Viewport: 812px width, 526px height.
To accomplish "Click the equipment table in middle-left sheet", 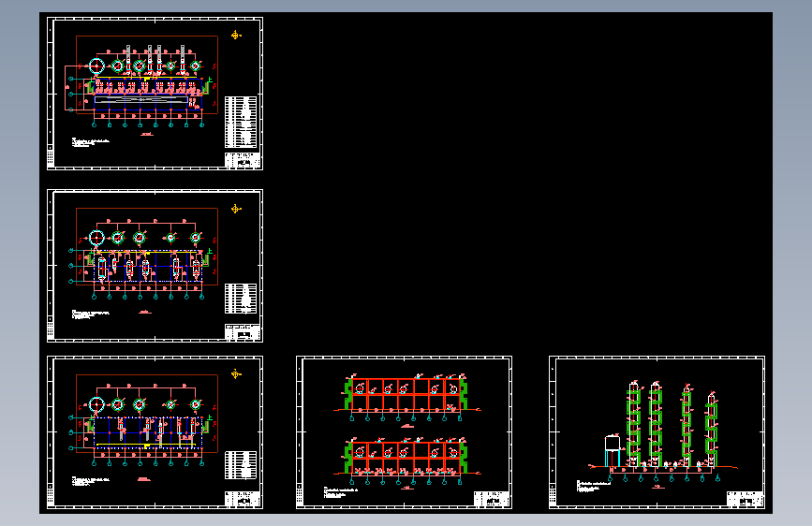I will click(241, 299).
